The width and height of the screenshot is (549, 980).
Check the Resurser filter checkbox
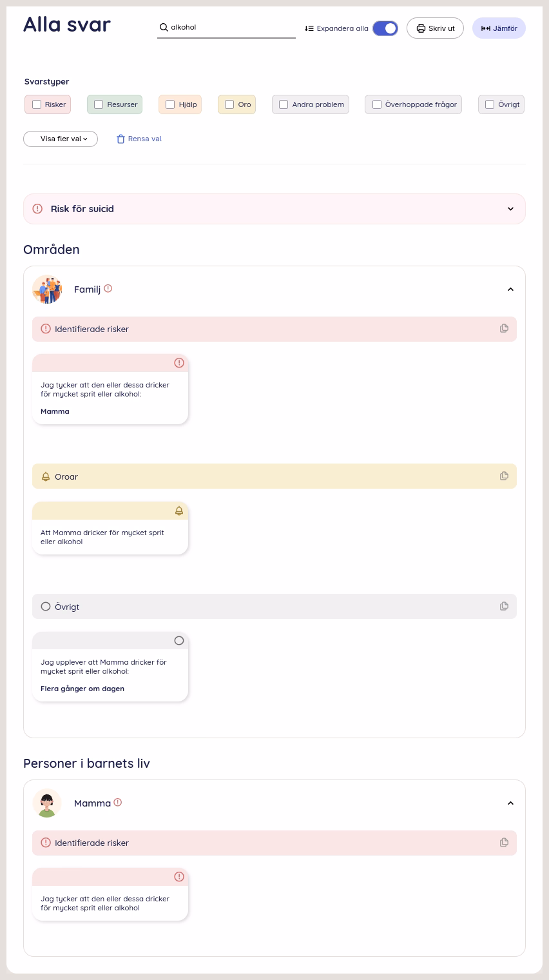[x=99, y=104]
